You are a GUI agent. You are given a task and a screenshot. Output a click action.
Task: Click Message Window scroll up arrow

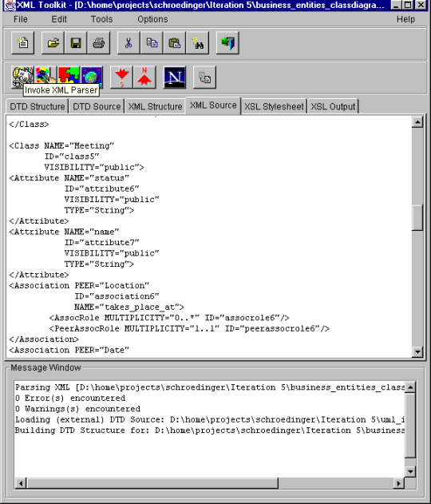point(410,387)
